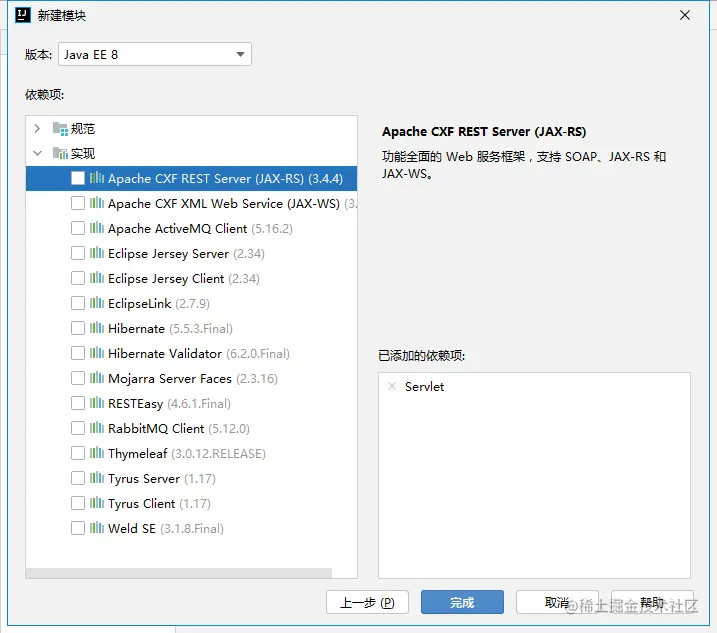
Task: Expand the 规范 tree node
Action: pos(37,129)
